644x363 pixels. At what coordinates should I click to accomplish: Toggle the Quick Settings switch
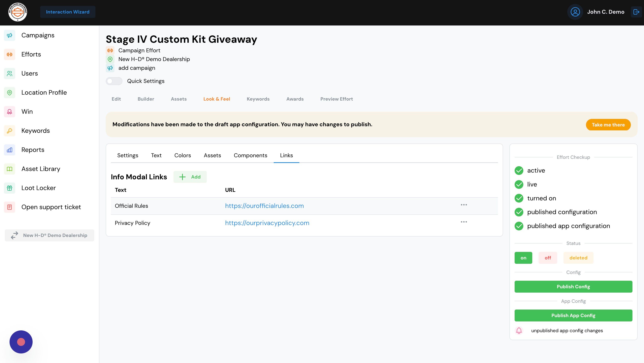[x=114, y=81]
